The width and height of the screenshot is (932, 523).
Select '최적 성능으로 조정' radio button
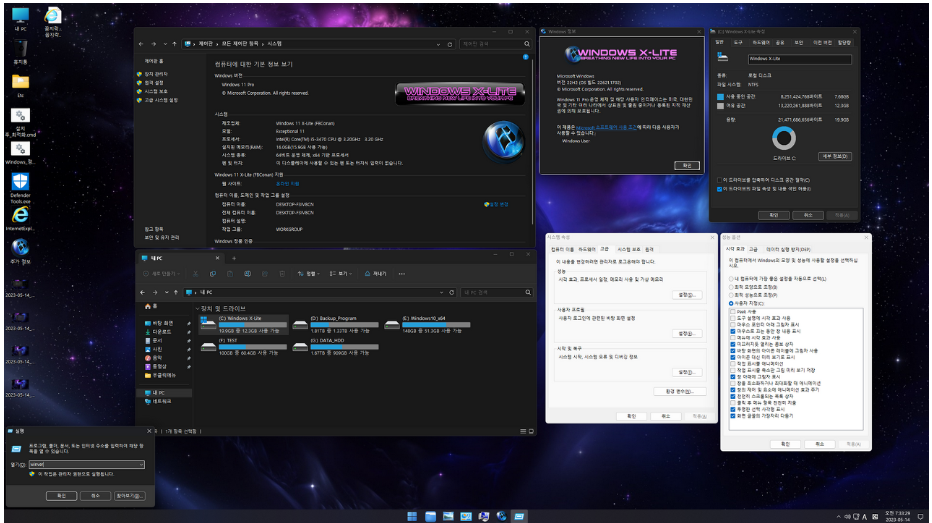[731, 295]
